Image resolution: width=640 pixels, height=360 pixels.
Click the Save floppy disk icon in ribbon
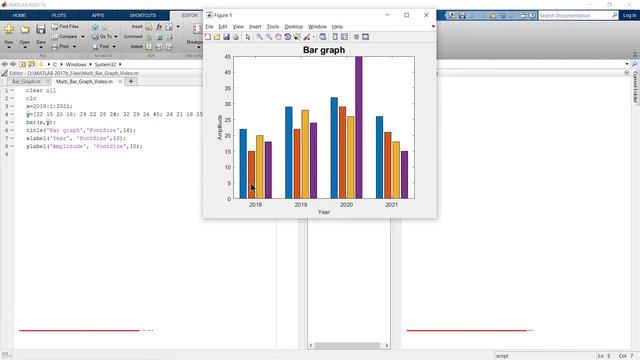click(x=40, y=29)
